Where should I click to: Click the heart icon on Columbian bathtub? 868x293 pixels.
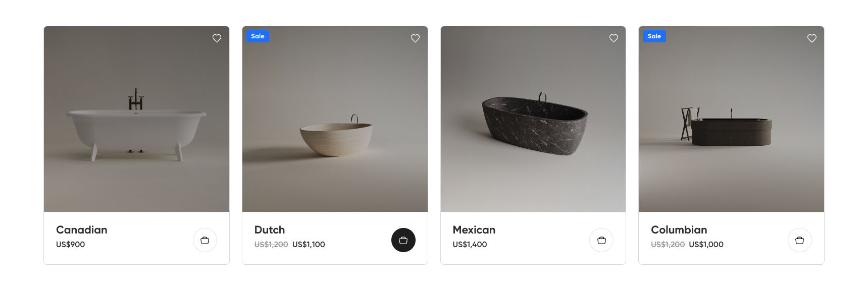point(811,38)
